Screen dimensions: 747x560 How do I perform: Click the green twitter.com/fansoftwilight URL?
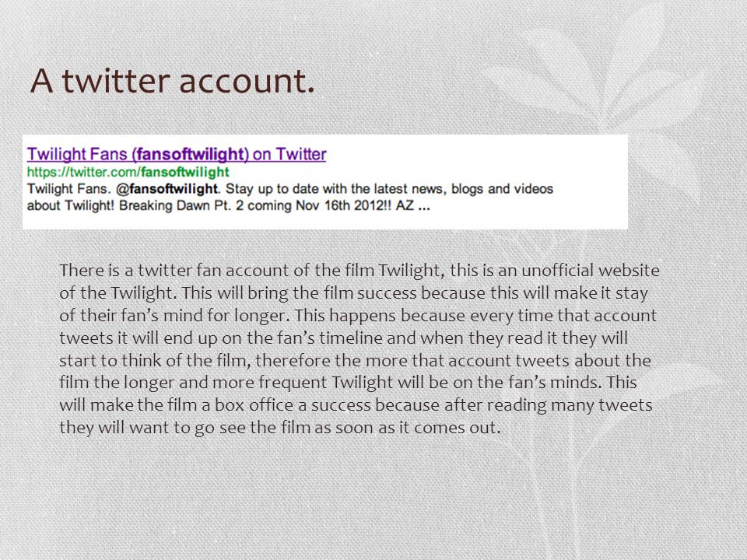[128, 172]
